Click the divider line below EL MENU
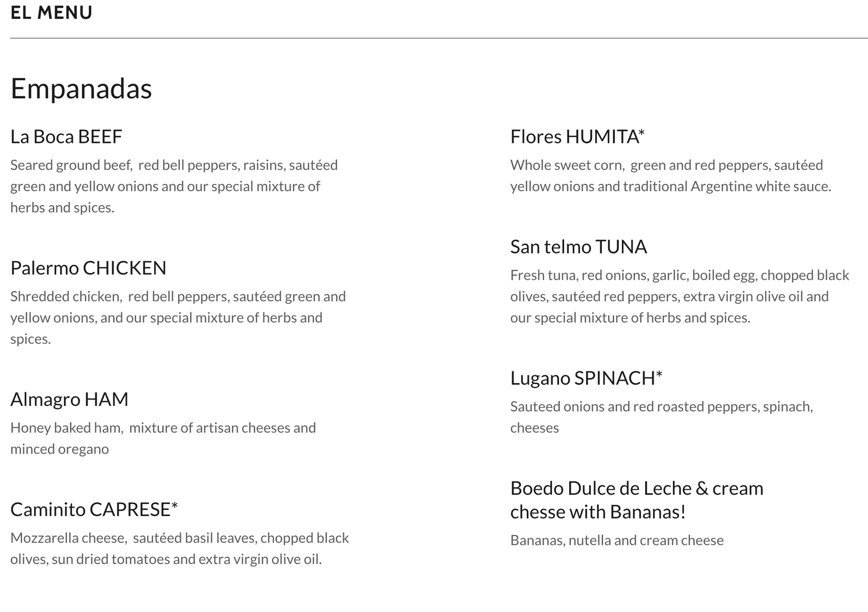This screenshot has width=868, height=612. pyautogui.click(x=439, y=38)
